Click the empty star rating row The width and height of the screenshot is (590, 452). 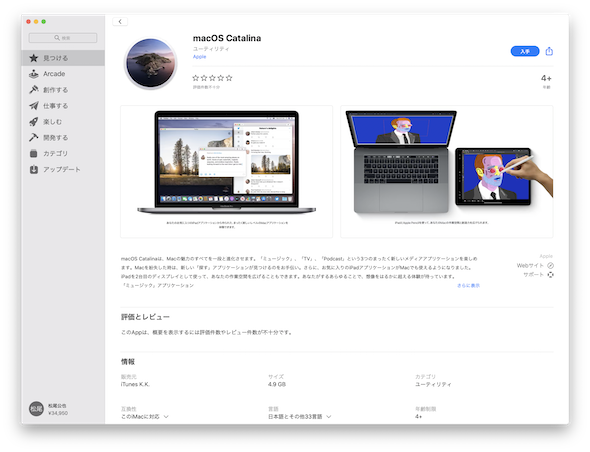(212, 78)
